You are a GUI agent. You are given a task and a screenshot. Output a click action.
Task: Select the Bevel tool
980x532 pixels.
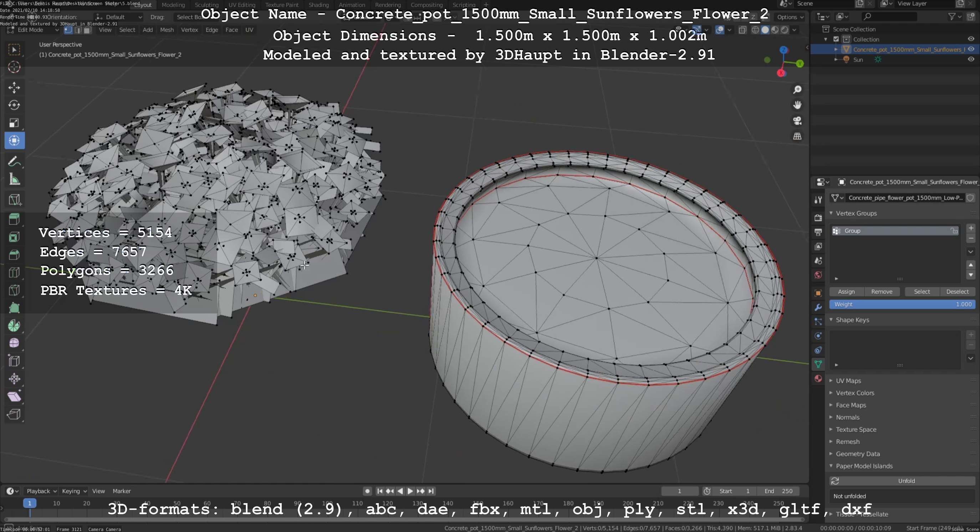(x=14, y=255)
